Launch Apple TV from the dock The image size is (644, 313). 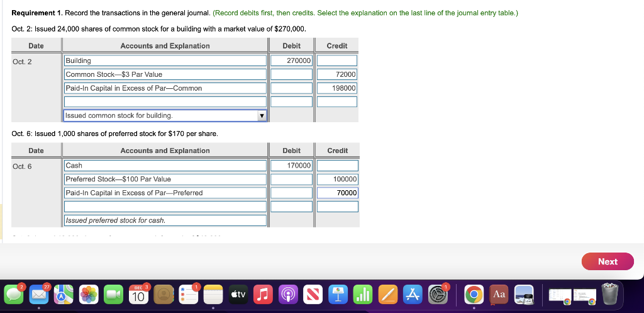tap(238, 295)
